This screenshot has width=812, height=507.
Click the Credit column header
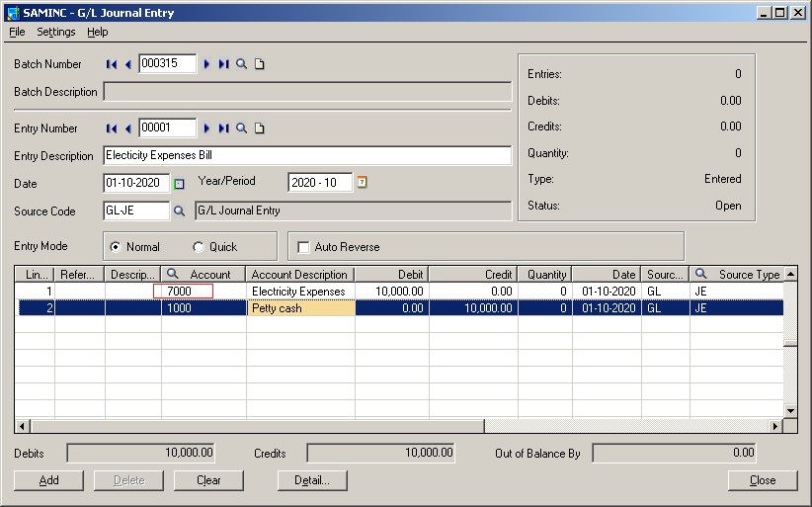coord(474,275)
